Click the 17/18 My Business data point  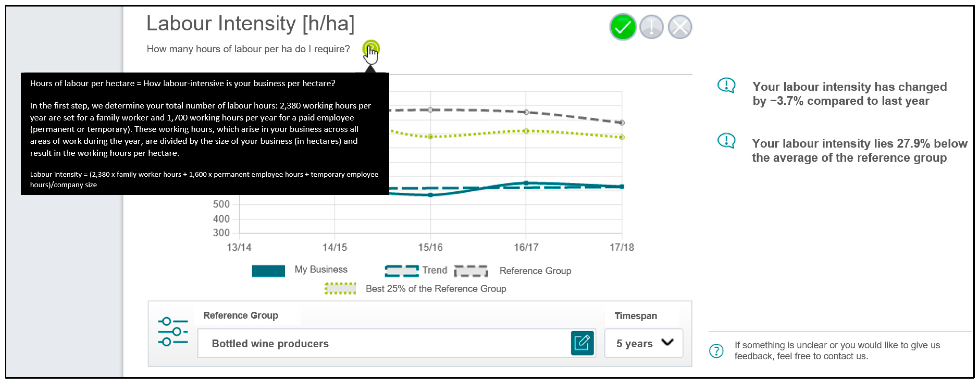tap(622, 187)
